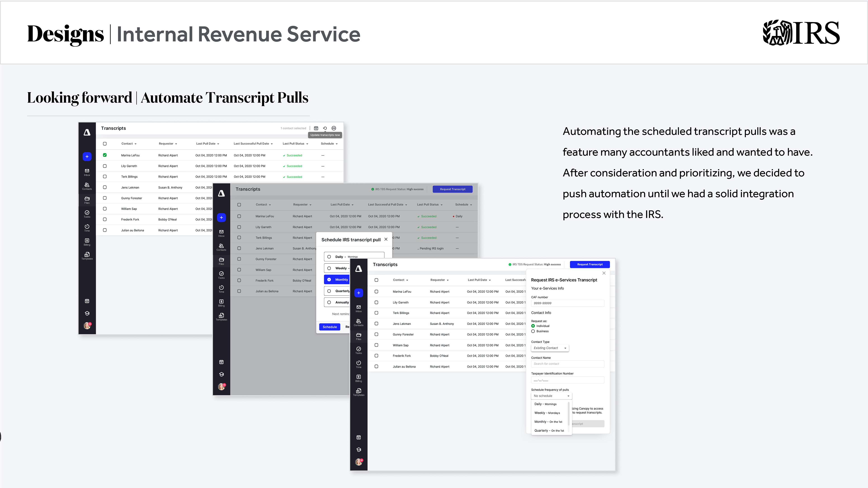This screenshot has width=868, height=488.
Task: Click the calendar icon at bottom of back window sidebar
Action: pyautogui.click(x=87, y=301)
